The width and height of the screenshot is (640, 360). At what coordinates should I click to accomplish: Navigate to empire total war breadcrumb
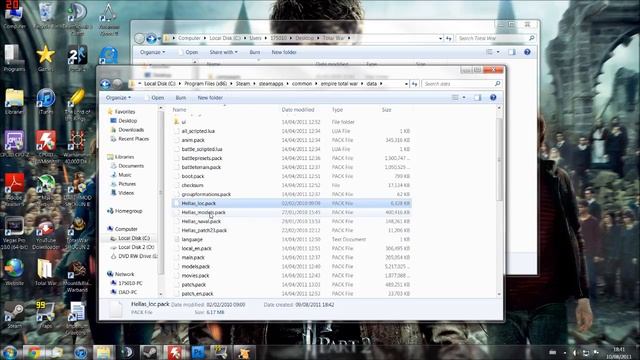(x=339, y=84)
